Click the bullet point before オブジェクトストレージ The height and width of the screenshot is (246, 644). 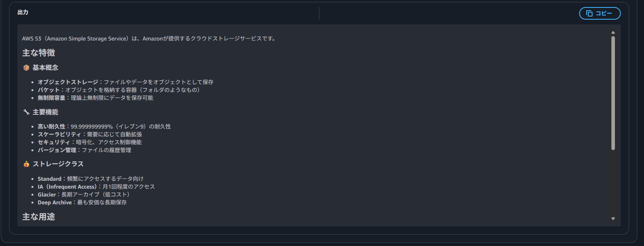click(33, 82)
